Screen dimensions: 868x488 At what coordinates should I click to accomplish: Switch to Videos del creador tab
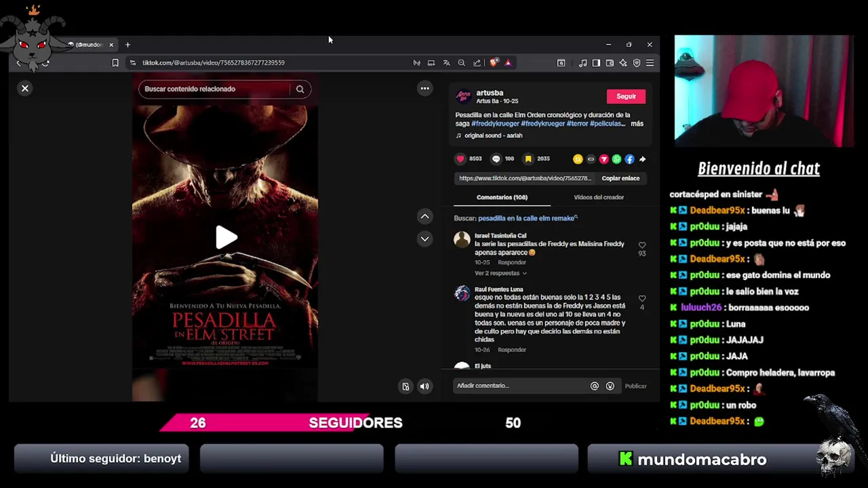(x=599, y=197)
